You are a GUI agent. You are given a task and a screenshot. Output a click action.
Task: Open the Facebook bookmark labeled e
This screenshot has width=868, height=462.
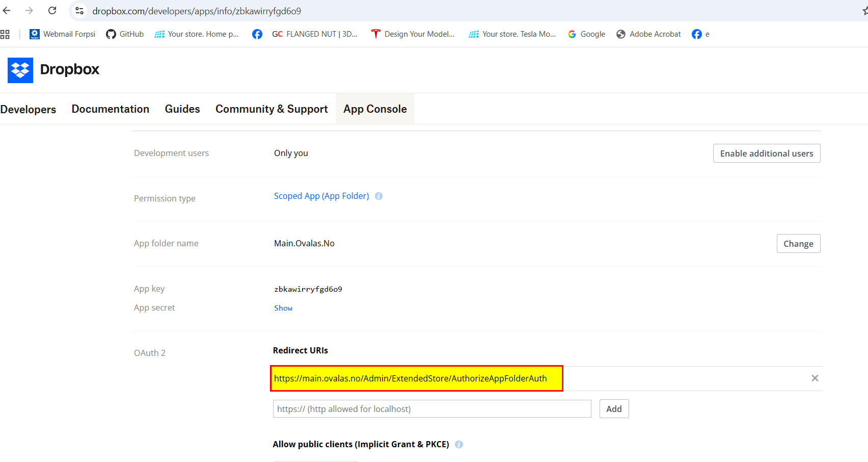(700, 34)
